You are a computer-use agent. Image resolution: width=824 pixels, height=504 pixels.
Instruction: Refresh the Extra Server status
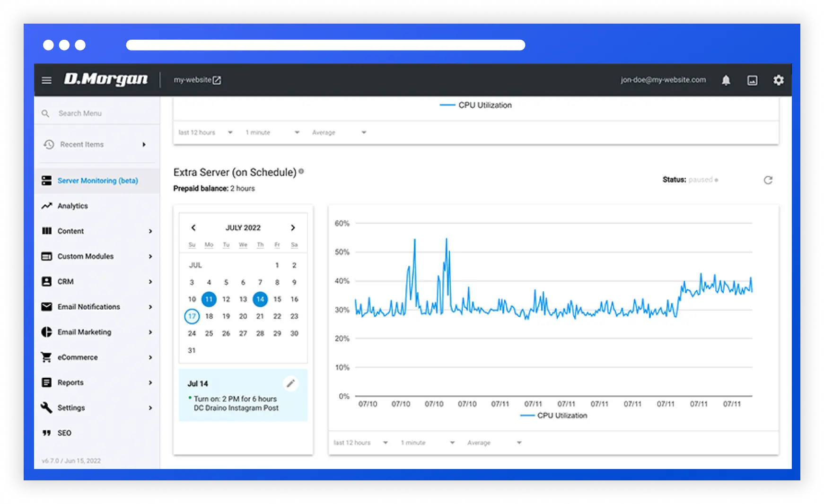768,180
